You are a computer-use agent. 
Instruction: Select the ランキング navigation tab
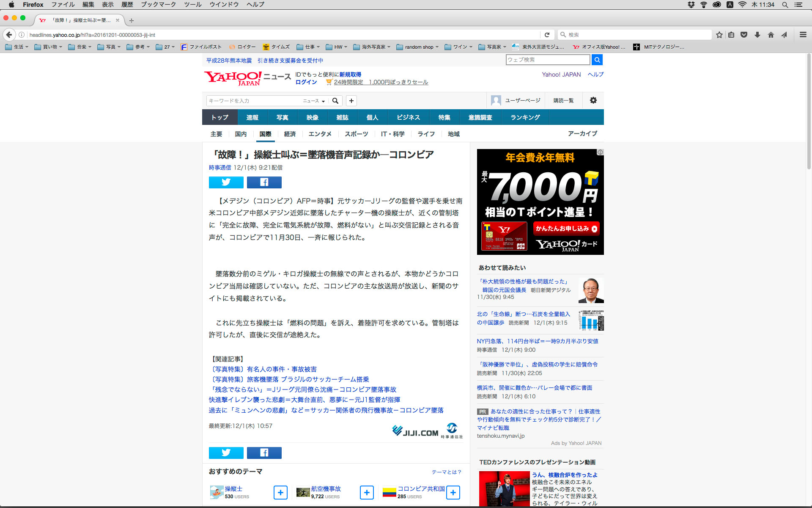[x=525, y=117]
